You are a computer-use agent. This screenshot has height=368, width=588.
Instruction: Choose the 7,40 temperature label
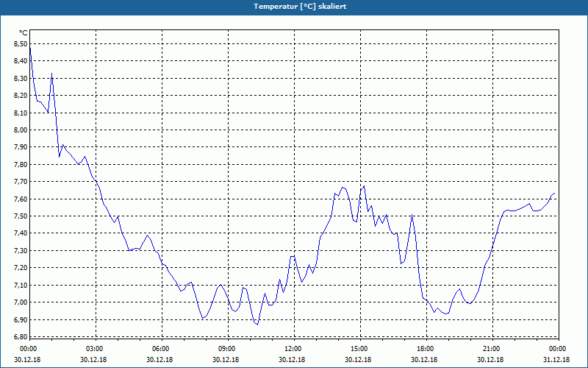point(21,233)
